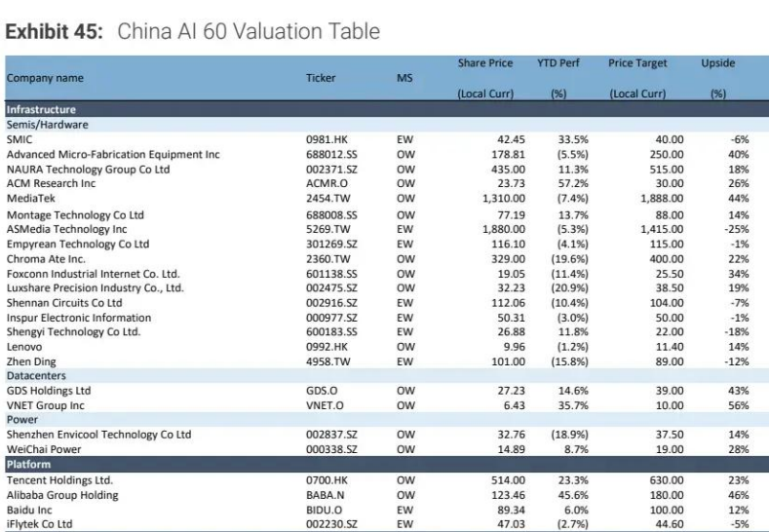
Task: Click 'Baidu Inc' name
Action: pos(29,510)
